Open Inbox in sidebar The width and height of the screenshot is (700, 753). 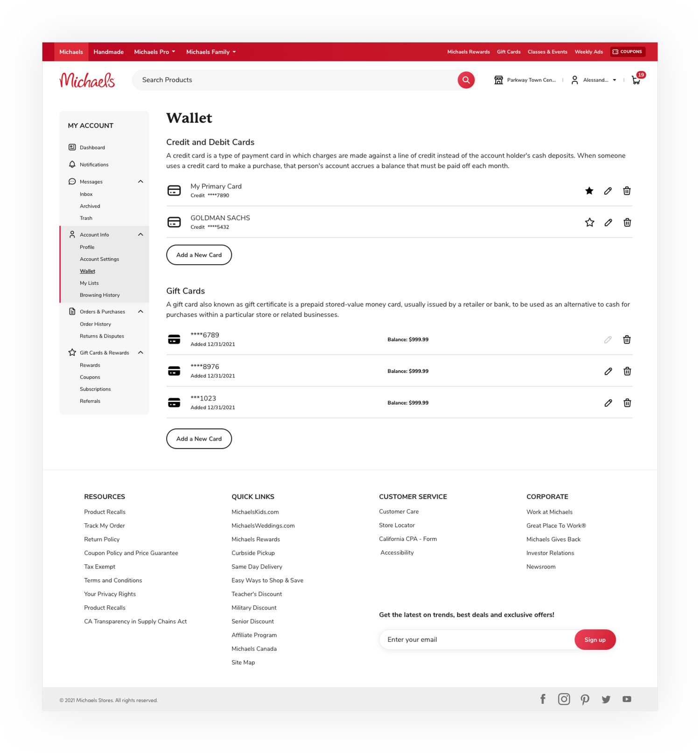86,194
